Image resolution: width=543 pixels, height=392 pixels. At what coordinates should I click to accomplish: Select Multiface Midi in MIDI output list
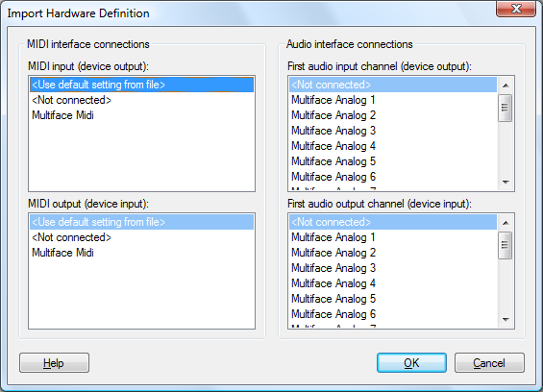(x=141, y=253)
